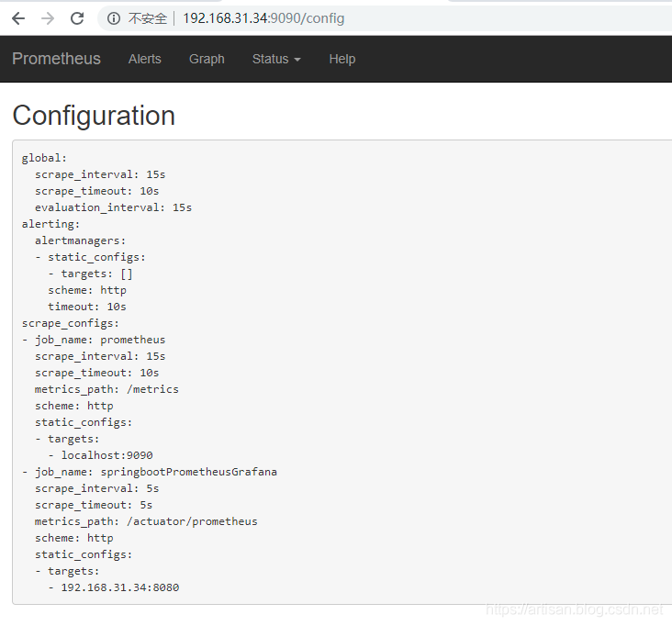672x626 pixels.
Task: Click the localhost:9090 target entry
Action: (x=106, y=455)
